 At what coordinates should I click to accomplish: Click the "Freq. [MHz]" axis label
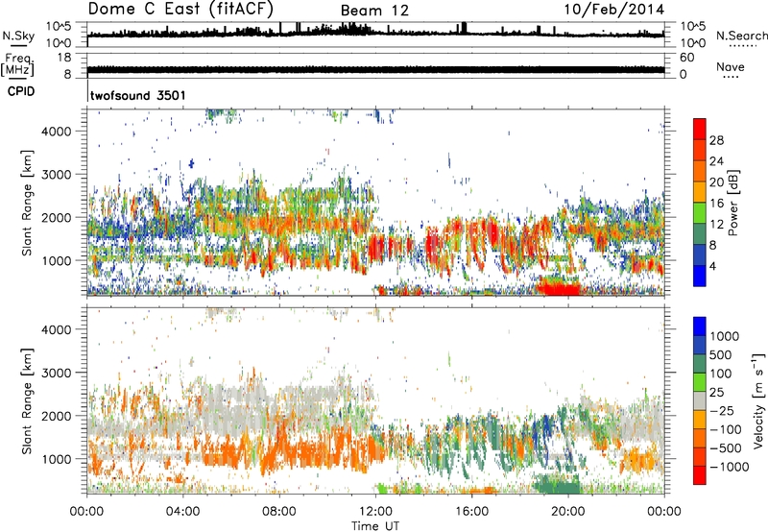click(x=17, y=65)
